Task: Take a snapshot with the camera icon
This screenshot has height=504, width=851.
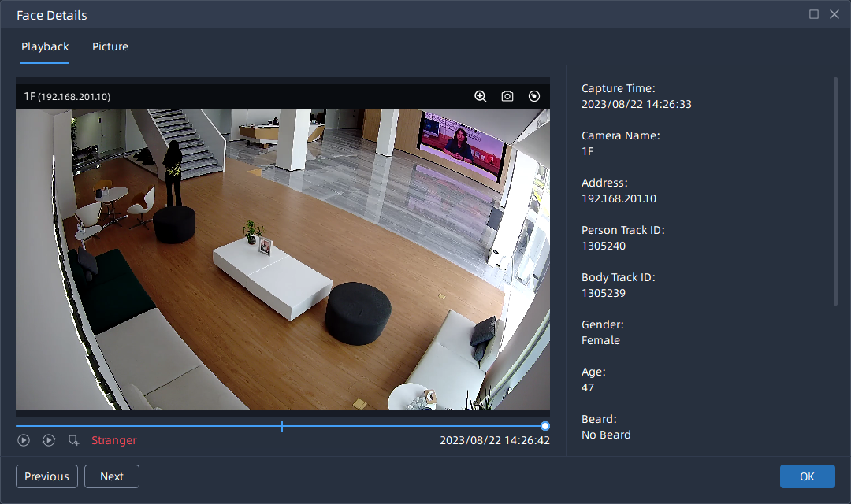Action: (507, 96)
